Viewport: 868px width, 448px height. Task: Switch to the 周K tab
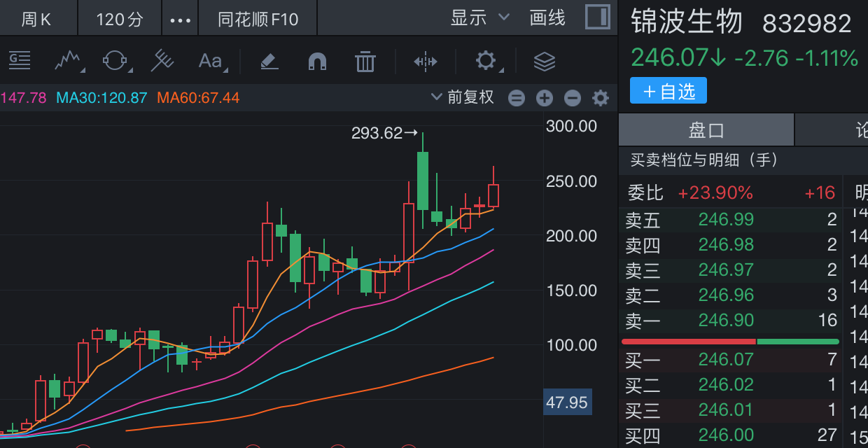36,18
